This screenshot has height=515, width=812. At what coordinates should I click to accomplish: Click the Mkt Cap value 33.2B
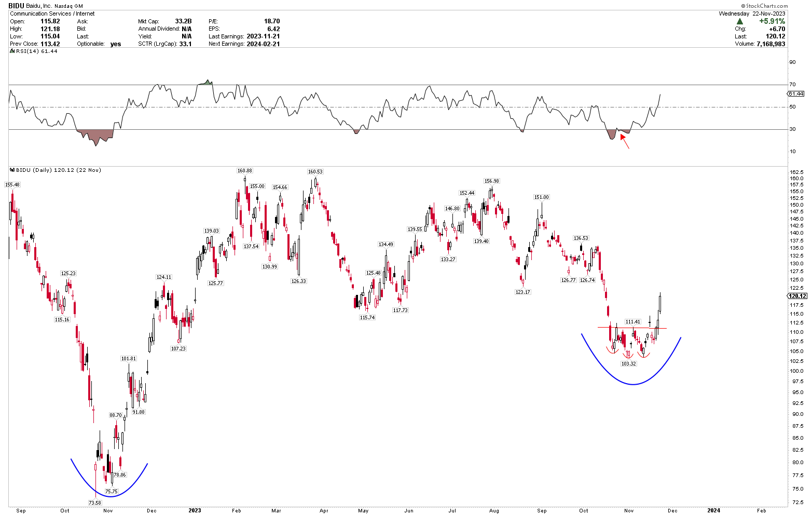coord(183,21)
